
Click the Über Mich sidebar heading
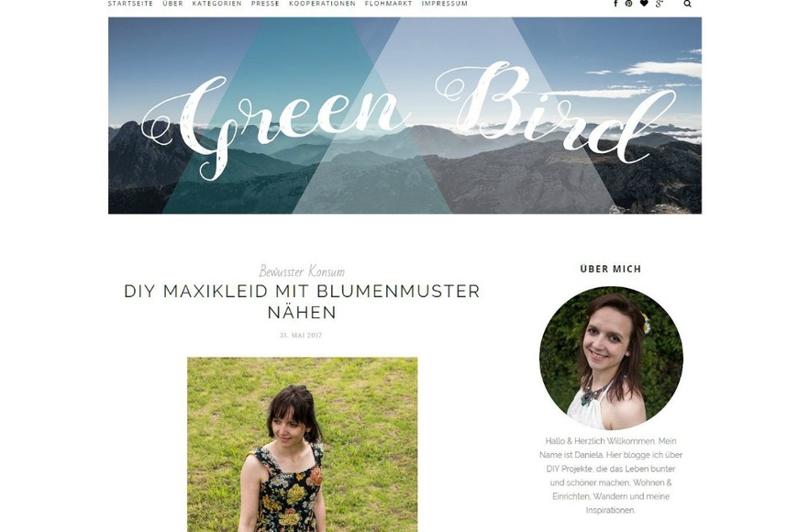pyautogui.click(x=611, y=269)
